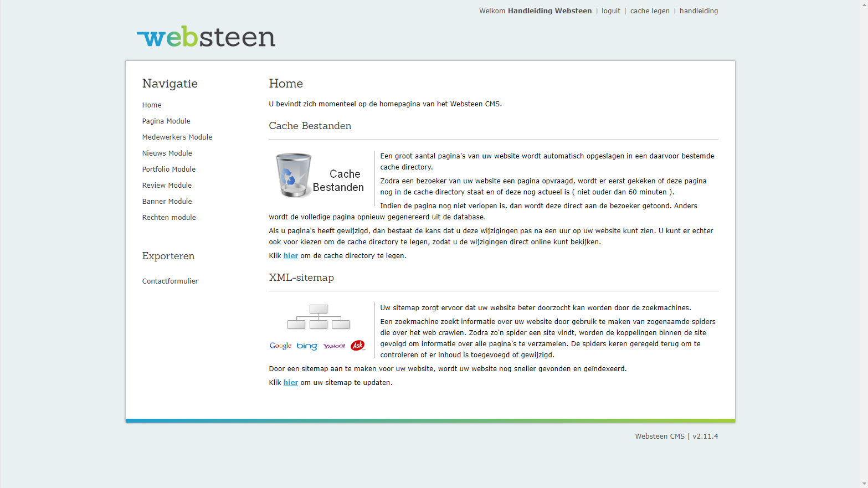Click the scrollbar up arrow

[864, 3]
